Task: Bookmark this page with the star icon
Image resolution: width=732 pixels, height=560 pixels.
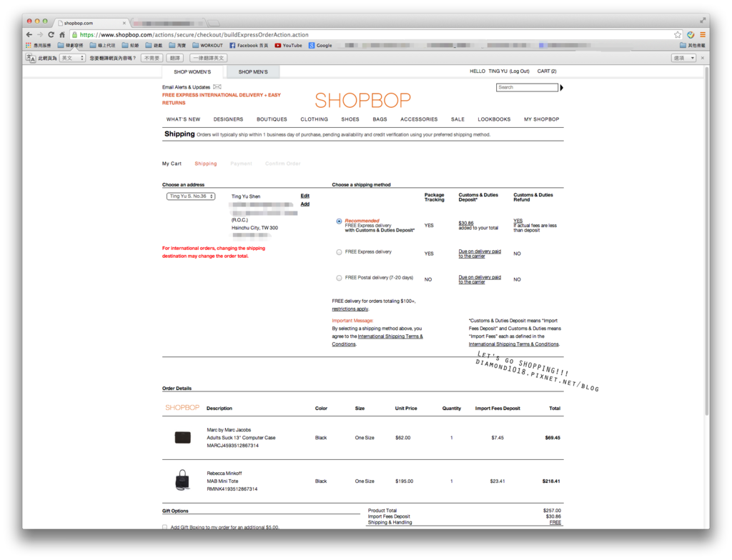Action: pos(678,34)
